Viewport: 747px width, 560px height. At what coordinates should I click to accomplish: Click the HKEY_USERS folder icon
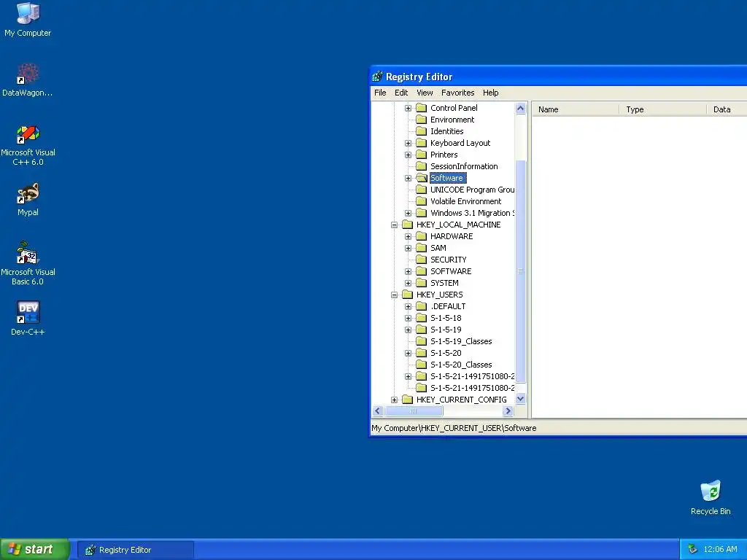(x=407, y=295)
